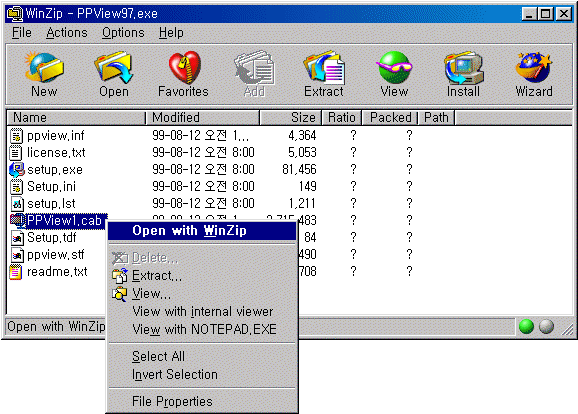578x414 pixels.
Task: Click the Setup.tdf file icon
Action: (17, 238)
